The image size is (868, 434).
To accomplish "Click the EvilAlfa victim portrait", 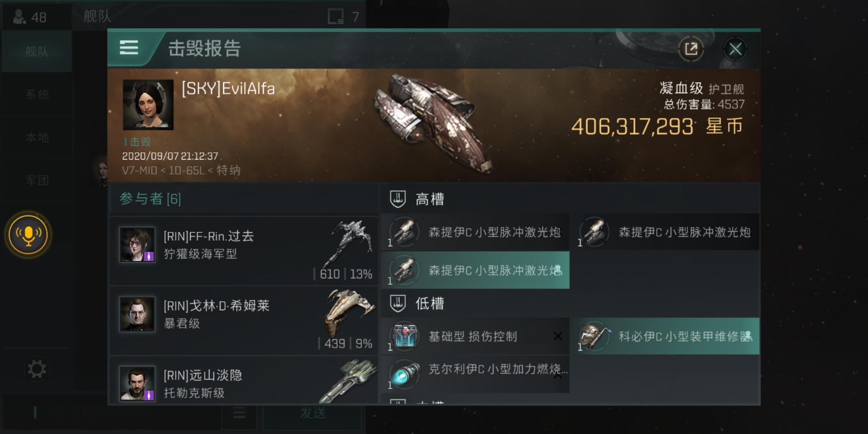I will (148, 104).
